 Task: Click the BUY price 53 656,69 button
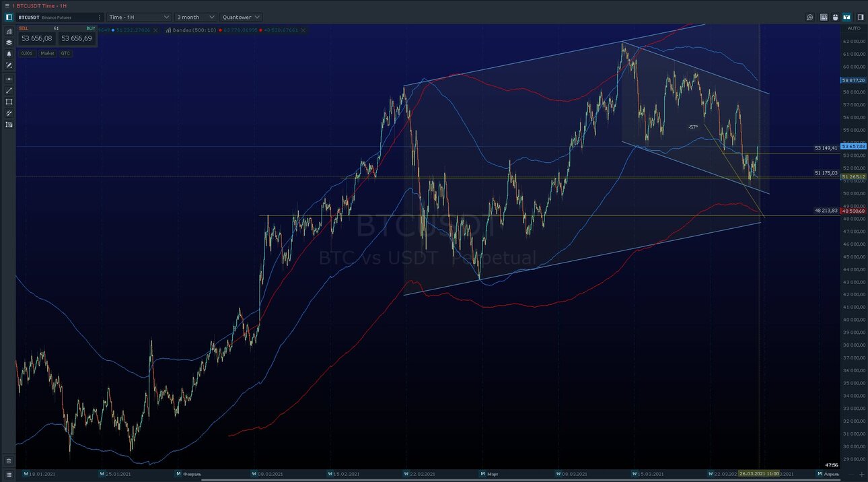point(77,37)
